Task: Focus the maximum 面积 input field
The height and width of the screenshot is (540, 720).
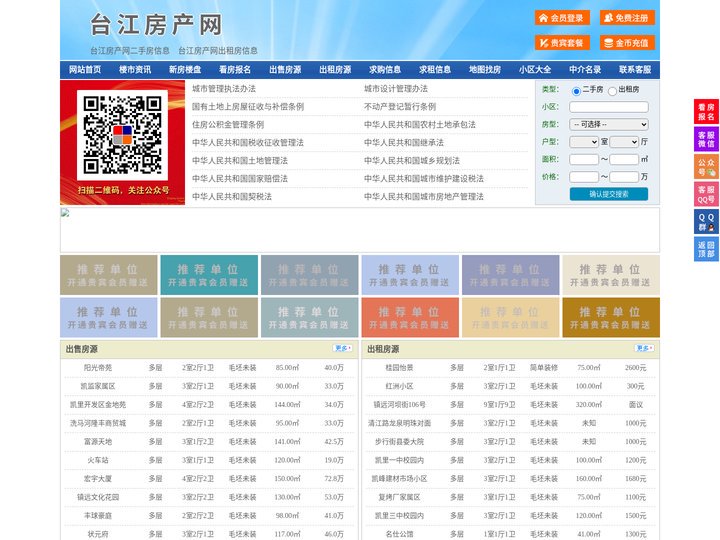Action: (x=624, y=159)
